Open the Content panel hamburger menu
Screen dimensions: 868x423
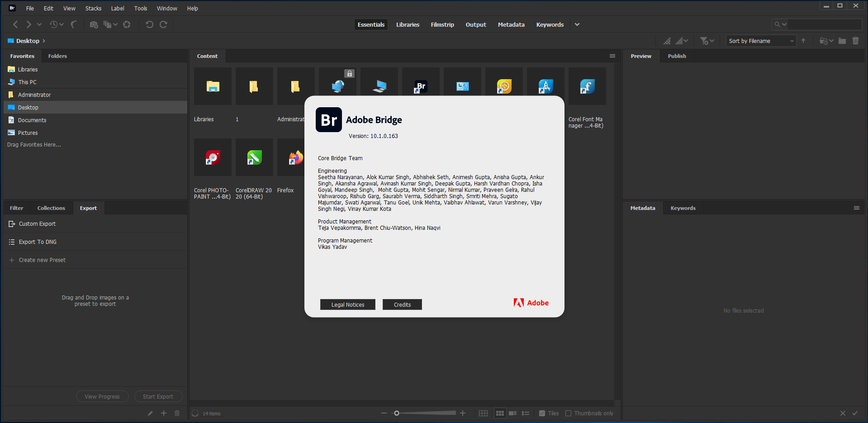point(612,56)
